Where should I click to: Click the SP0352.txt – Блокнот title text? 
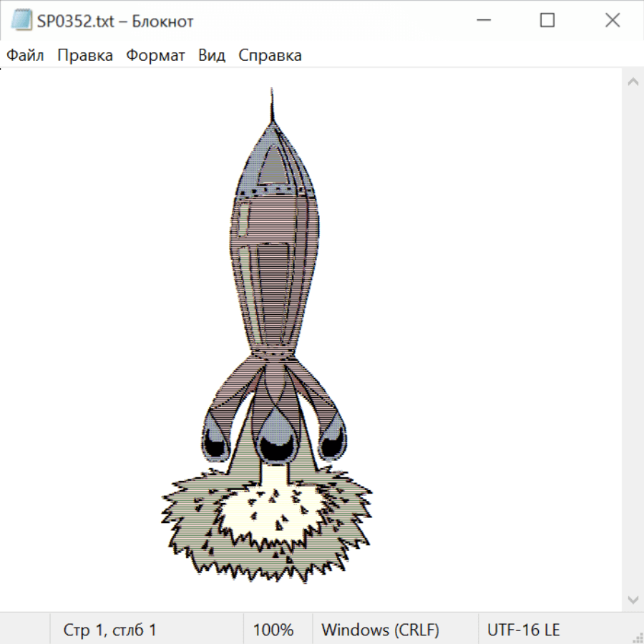click(115, 21)
